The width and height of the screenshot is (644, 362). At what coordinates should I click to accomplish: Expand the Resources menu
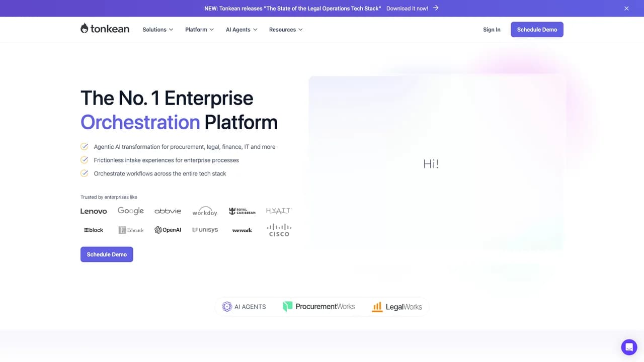(286, 30)
